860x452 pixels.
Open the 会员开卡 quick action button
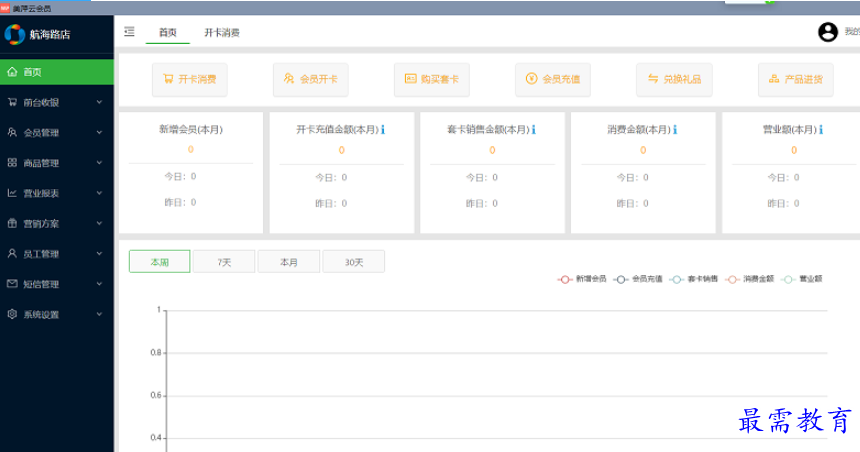coord(311,80)
